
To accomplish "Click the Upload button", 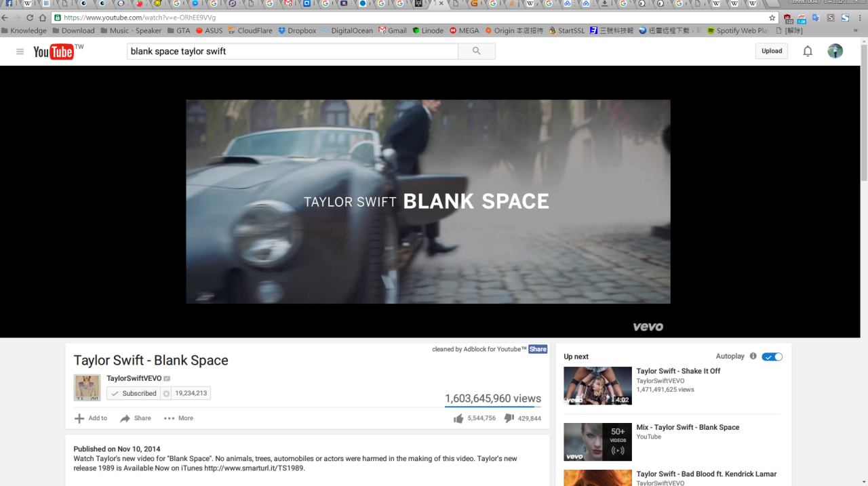I will point(772,51).
